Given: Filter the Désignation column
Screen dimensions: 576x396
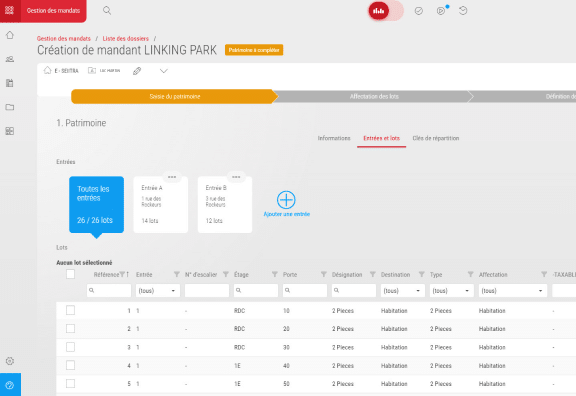Looking at the screenshot, I should [372, 274].
